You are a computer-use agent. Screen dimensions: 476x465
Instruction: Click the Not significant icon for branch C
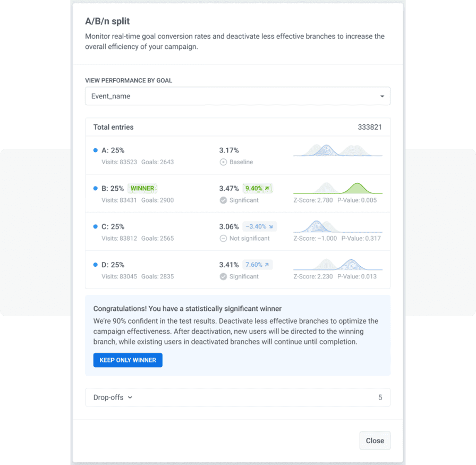pos(224,239)
